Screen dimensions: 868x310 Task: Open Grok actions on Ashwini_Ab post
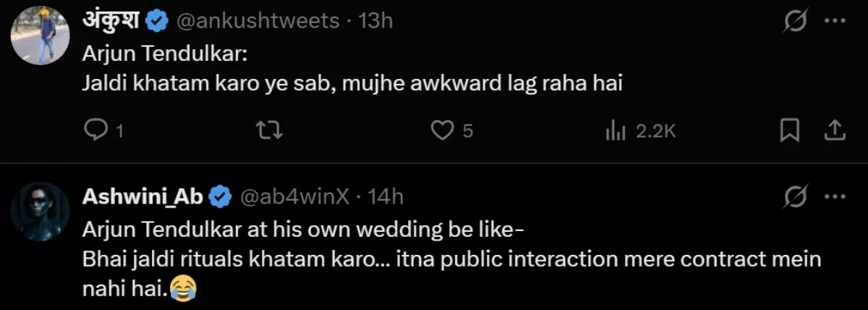(796, 196)
